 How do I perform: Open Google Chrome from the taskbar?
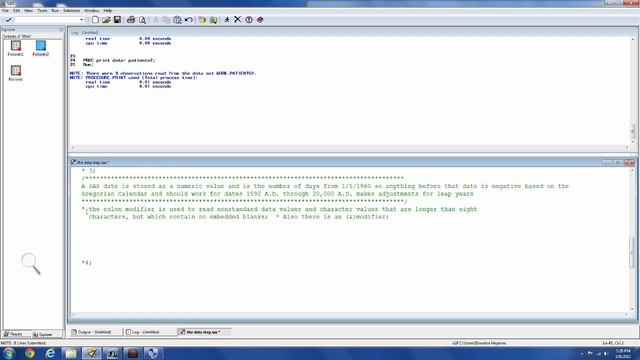(30, 353)
